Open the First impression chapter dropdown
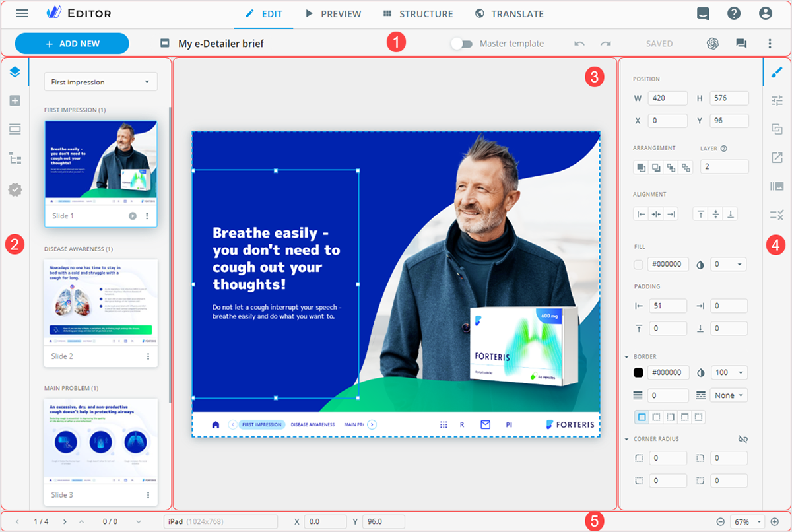This screenshot has height=532, width=792. (x=100, y=82)
